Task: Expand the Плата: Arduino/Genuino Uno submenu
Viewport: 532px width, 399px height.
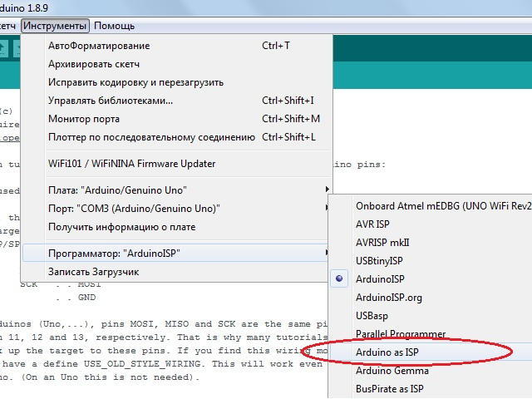Action: (x=177, y=190)
